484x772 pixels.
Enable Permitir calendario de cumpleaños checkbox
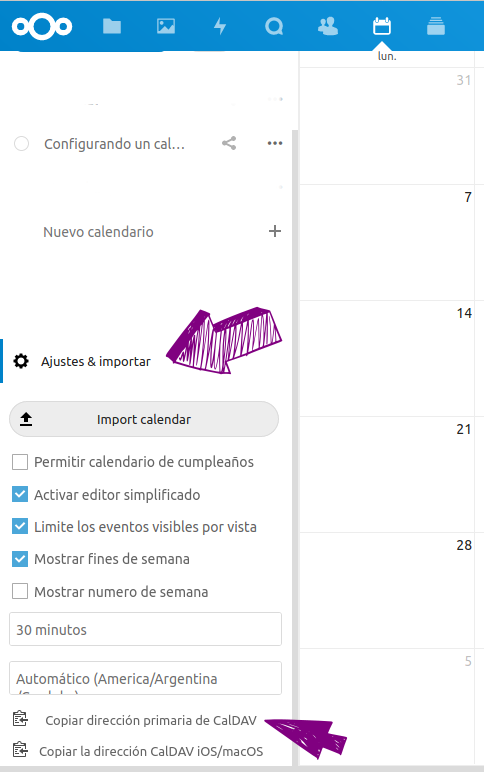tap(20, 462)
